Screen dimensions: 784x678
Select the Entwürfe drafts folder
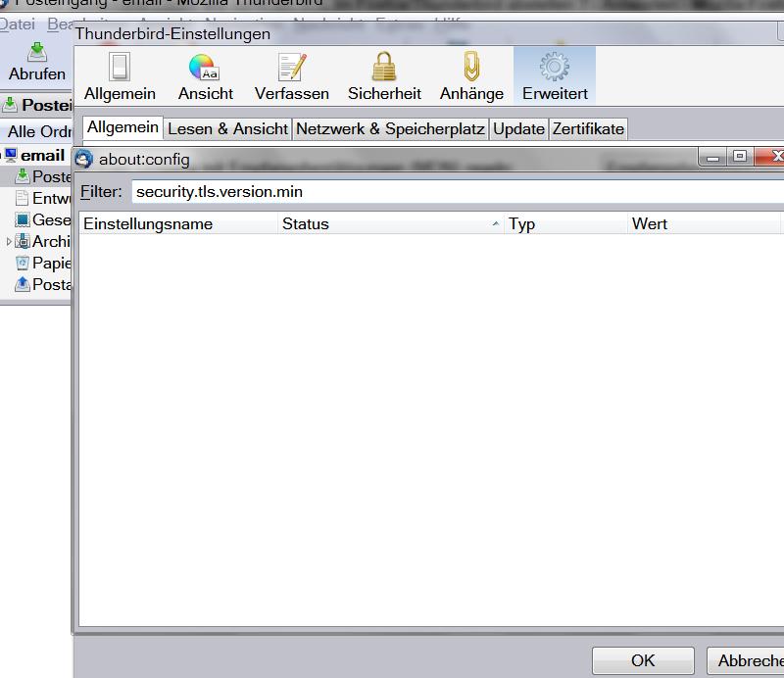point(42,198)
